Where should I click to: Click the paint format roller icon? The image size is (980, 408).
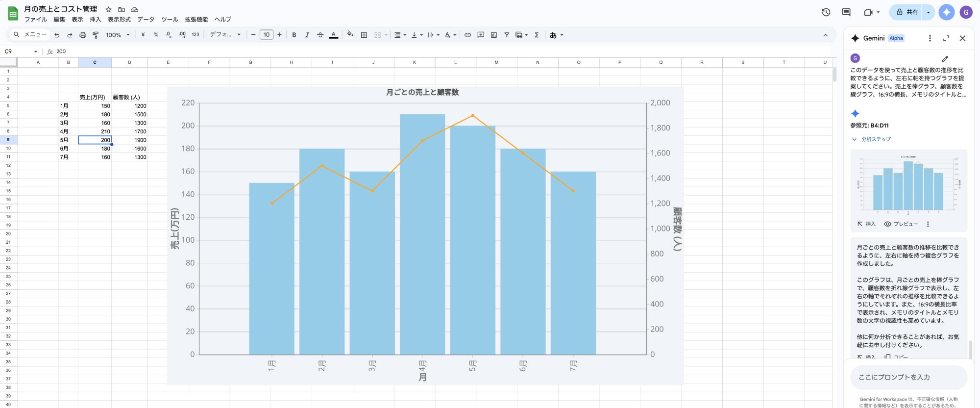point(96,35)
